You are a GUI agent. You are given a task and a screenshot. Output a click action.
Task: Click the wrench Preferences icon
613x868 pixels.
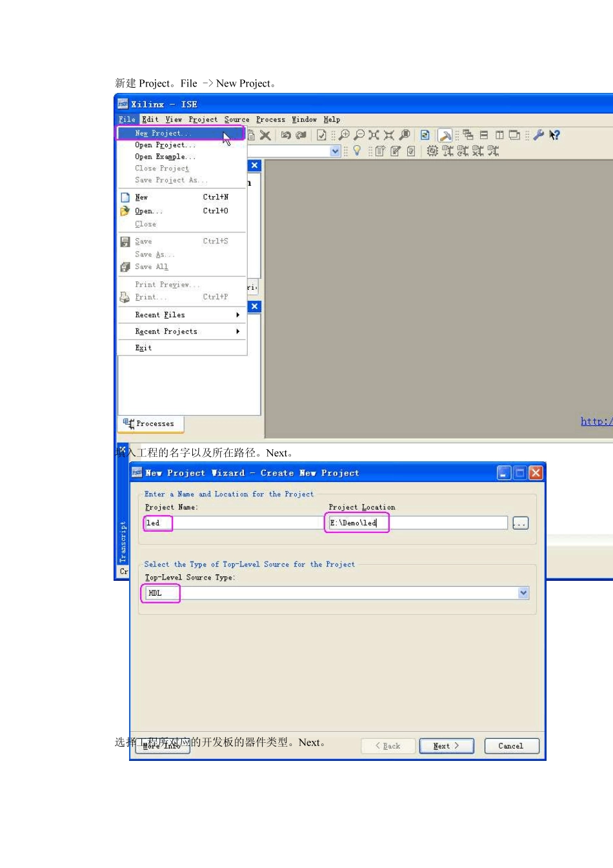pyautogui.click(x=538, y=135)
